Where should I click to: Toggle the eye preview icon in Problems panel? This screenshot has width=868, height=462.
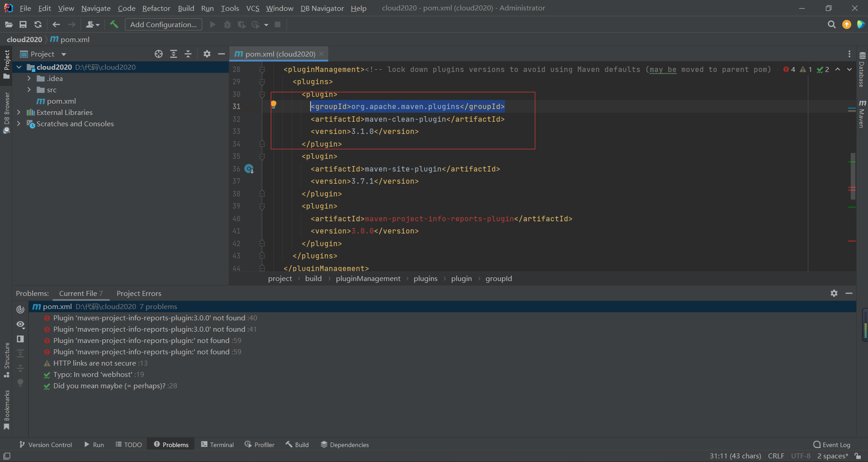(x=20, y=324)
